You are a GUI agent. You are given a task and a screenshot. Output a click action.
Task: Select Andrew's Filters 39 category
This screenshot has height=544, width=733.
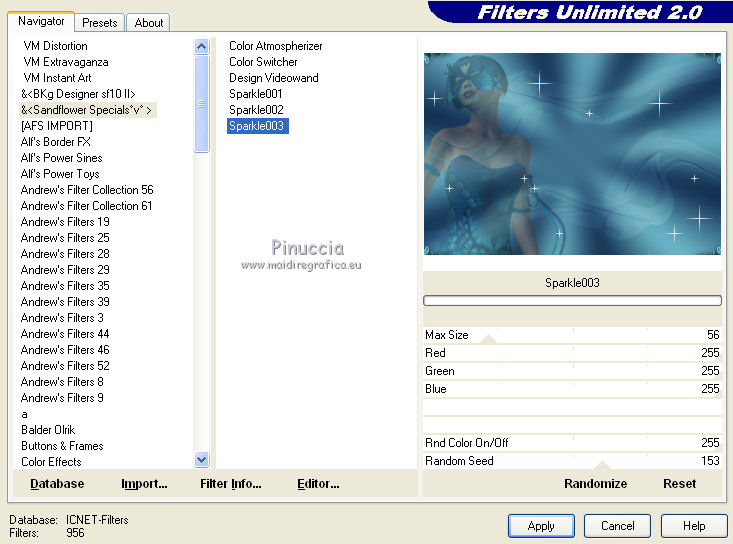coord(65,301)
